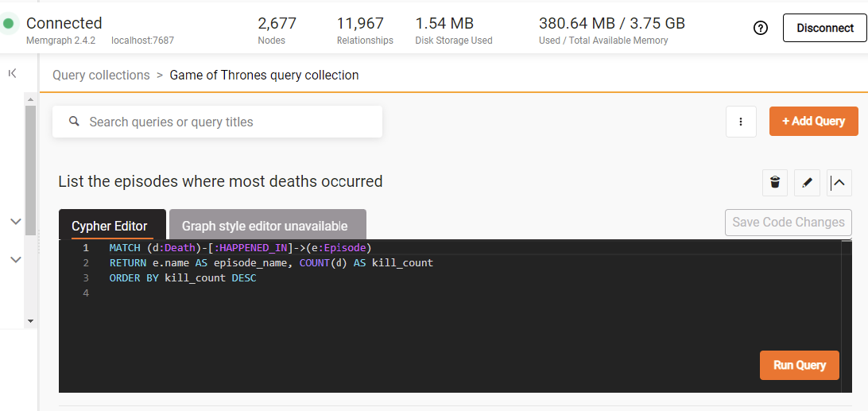Click line number 4 in the editor

(85, 293)
